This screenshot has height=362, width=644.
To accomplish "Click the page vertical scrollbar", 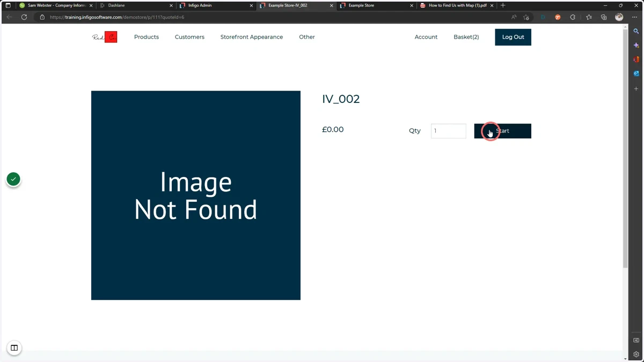I will (x=625, y=148).
